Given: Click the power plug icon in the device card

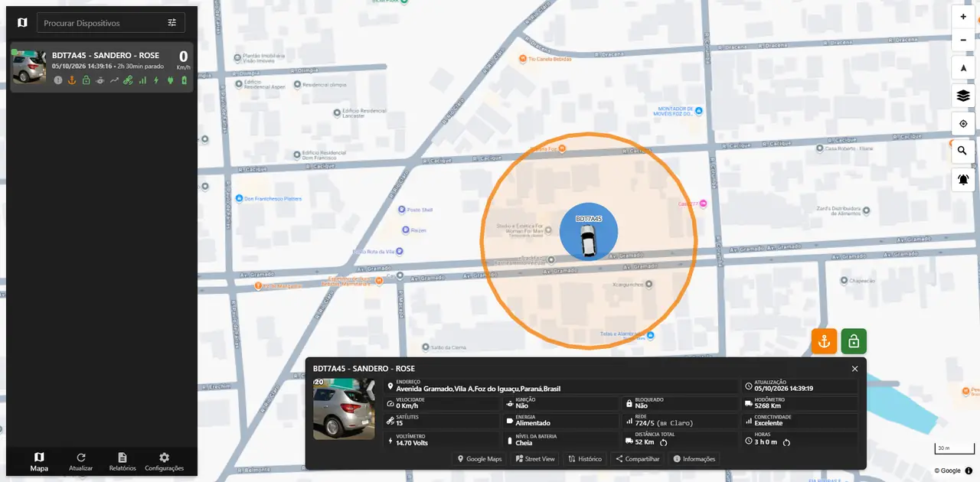Looking at the screenshot, I should pyautogui.click(x=170, y=80).
